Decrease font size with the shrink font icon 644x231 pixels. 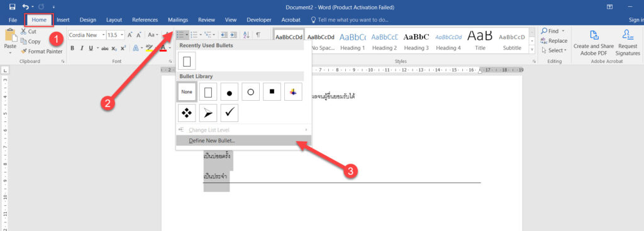(x=139, y=35)
